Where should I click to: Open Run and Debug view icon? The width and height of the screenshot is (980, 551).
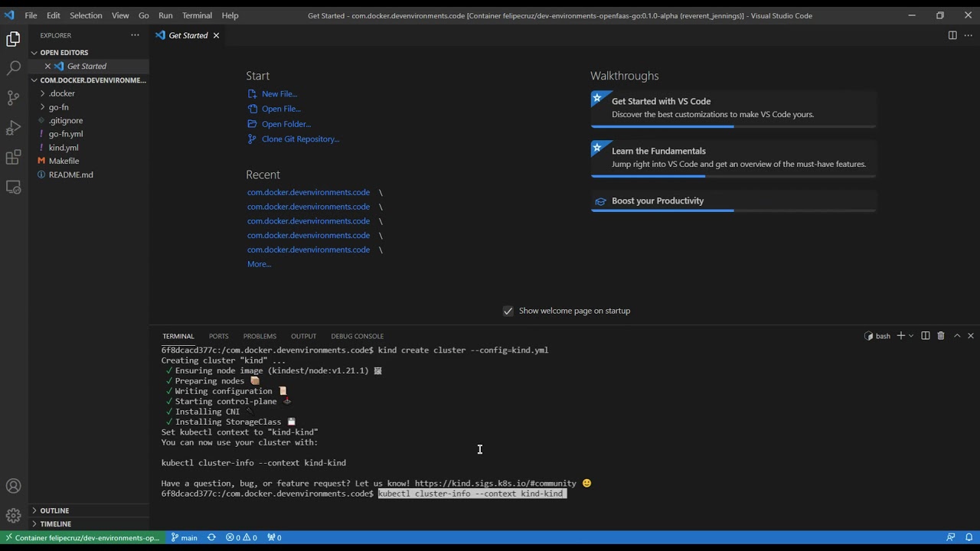tap(13, 128)
